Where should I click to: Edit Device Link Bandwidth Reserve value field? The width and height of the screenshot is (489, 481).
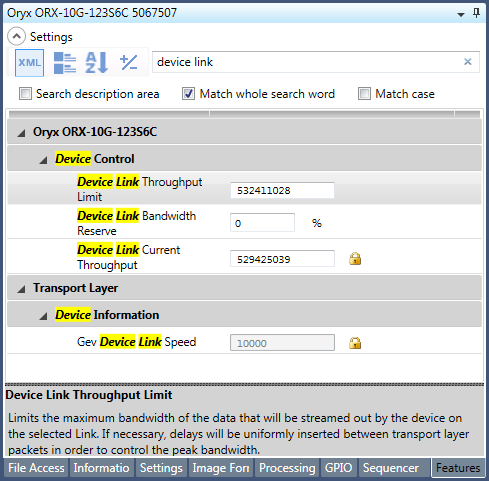(262, 223)
